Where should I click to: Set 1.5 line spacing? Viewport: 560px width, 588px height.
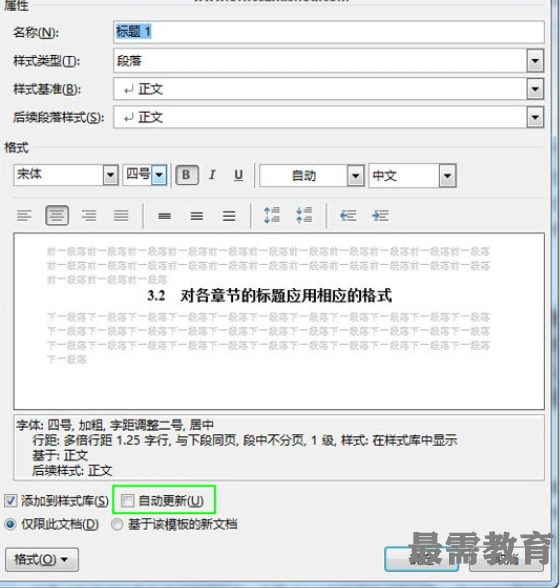tap(197, 216)
